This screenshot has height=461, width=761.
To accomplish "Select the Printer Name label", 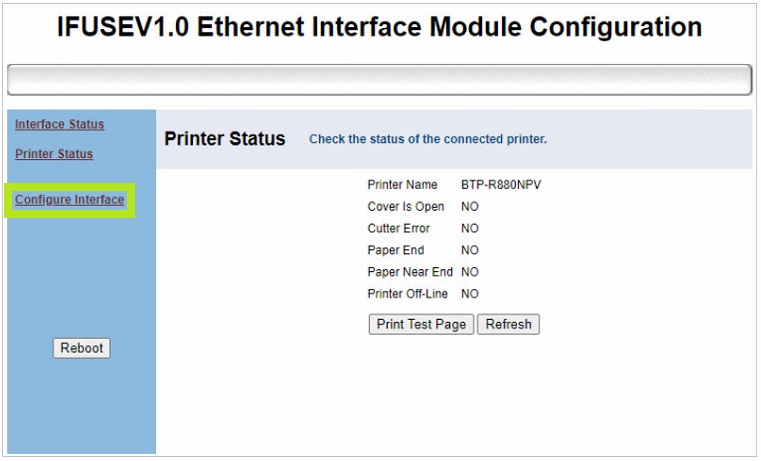I will [x=403, y=185].
